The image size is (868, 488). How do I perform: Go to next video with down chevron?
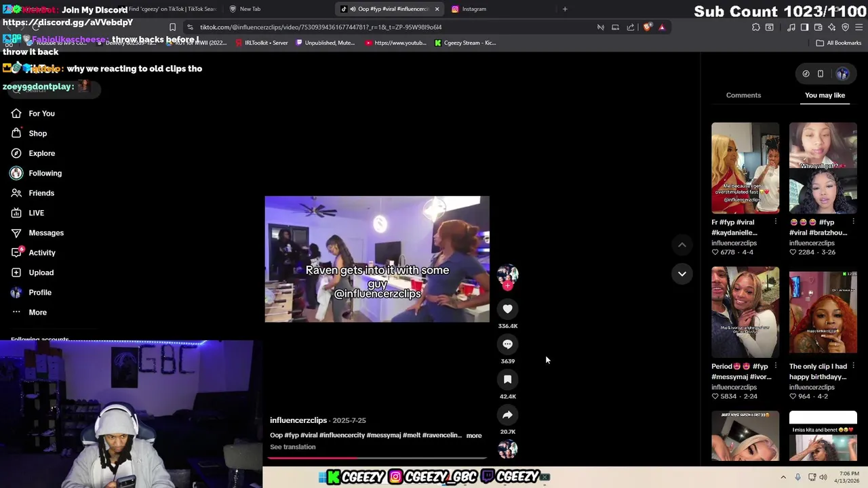click(682, 273)
